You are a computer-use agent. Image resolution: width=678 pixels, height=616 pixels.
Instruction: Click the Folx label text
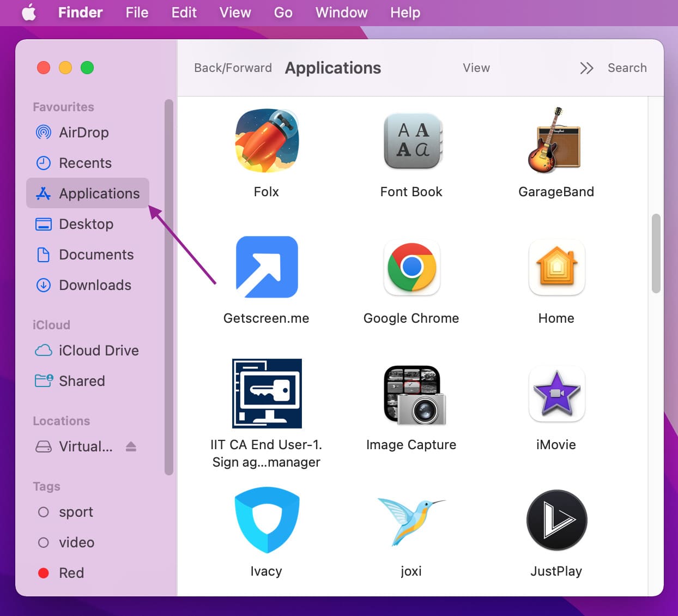click(267, 192)
